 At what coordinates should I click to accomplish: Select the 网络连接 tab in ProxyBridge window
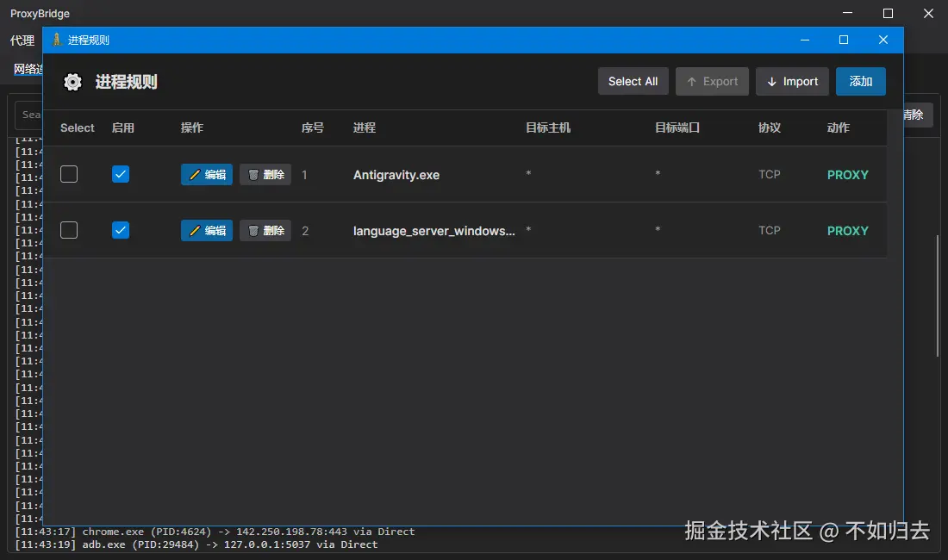click(28, 69)
